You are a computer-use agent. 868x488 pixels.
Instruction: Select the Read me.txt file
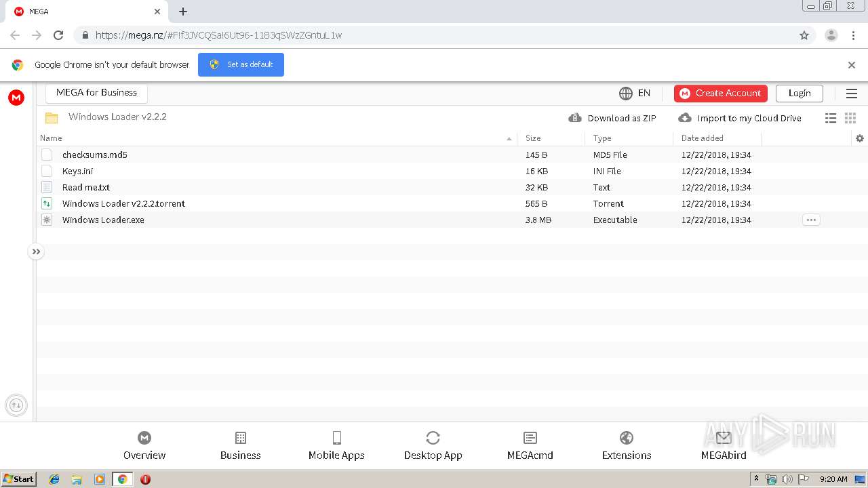(452, 187)
